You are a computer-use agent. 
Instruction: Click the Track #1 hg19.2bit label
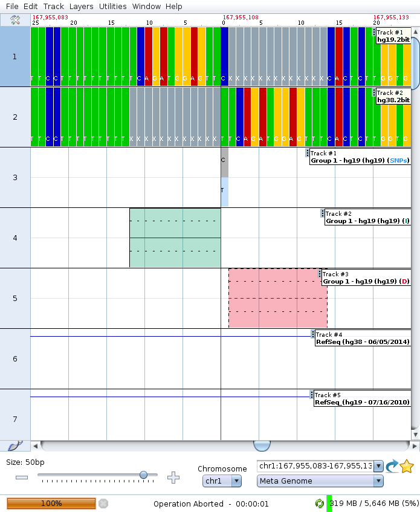[392, 36]
